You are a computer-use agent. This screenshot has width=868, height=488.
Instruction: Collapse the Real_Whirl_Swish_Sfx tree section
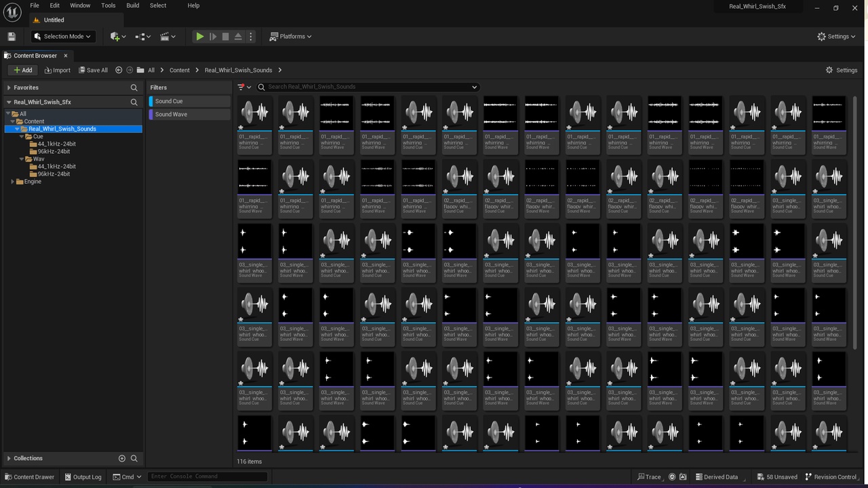click(9, 102)
